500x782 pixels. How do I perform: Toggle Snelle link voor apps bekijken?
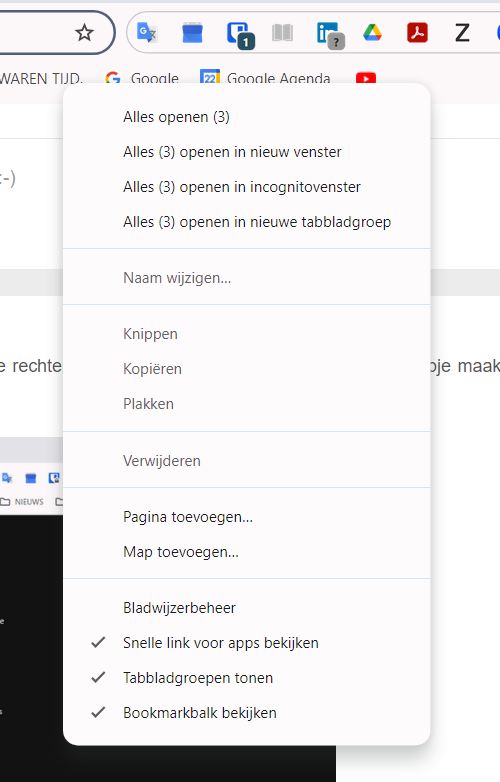246,643
